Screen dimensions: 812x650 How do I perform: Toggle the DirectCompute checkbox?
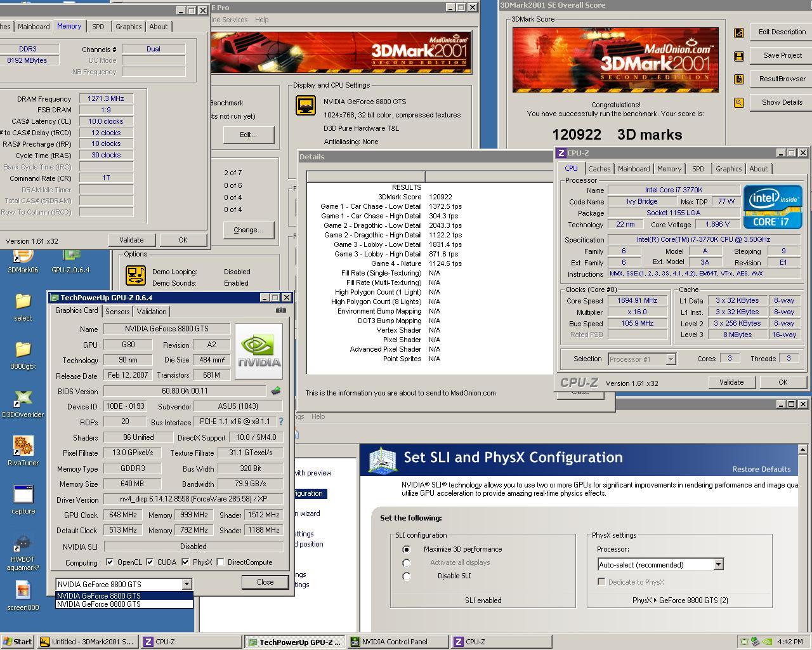pos(220,562)
